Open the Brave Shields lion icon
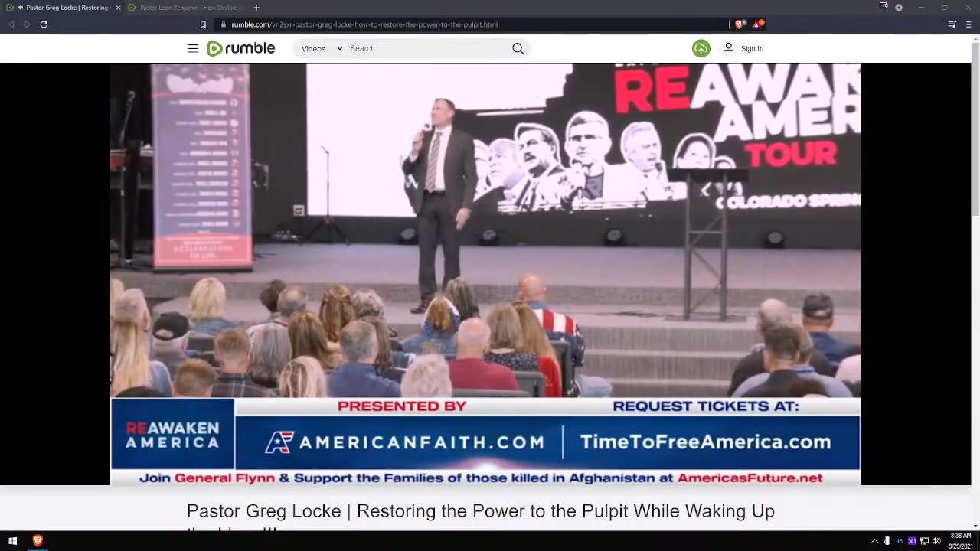 pyautogui.click(x=740, y=24)
